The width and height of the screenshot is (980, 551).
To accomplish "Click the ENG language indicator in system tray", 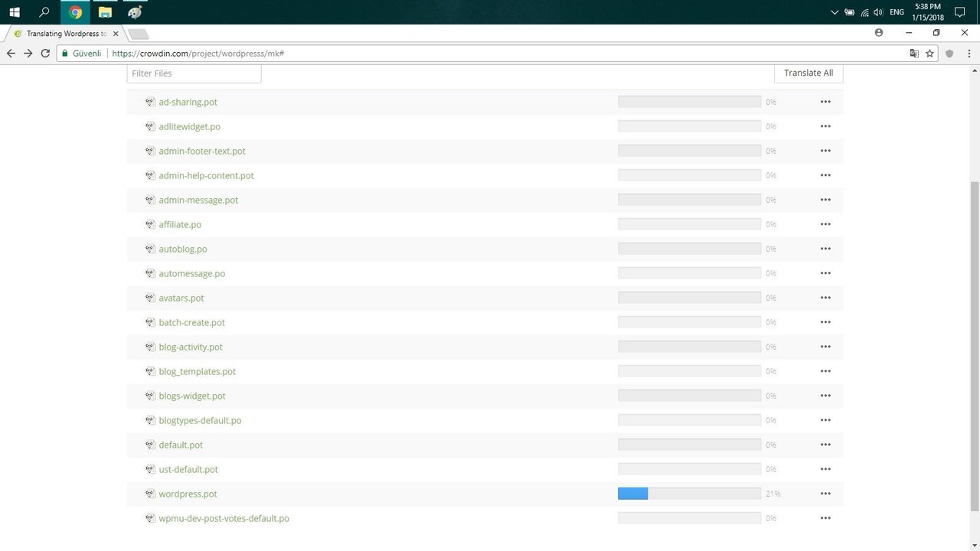I will (x=897, y=12).
